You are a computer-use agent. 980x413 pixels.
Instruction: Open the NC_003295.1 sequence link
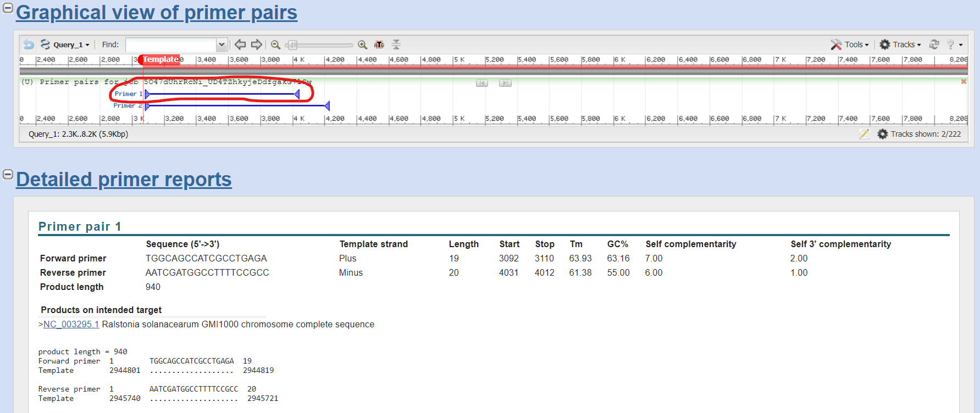tap(71, 324)
